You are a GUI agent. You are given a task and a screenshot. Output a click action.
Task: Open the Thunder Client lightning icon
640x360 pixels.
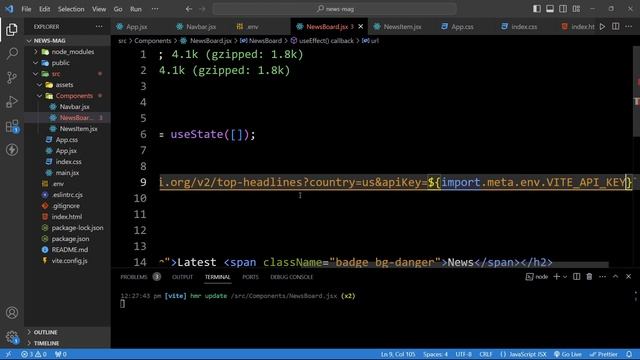pyautogui.click(x=12, y=150)
